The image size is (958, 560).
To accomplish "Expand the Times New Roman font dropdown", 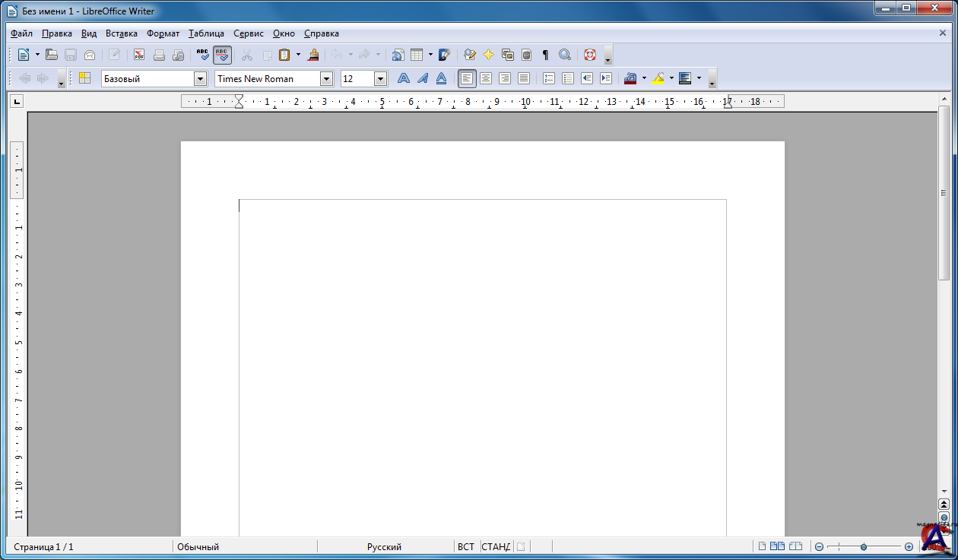I will click(327, 79).
